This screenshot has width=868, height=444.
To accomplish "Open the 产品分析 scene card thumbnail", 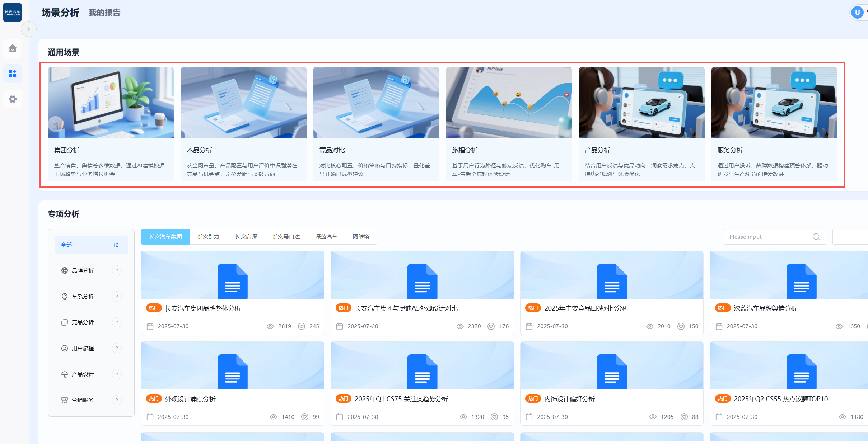I will pyautogui.click(x=642, y=103).
